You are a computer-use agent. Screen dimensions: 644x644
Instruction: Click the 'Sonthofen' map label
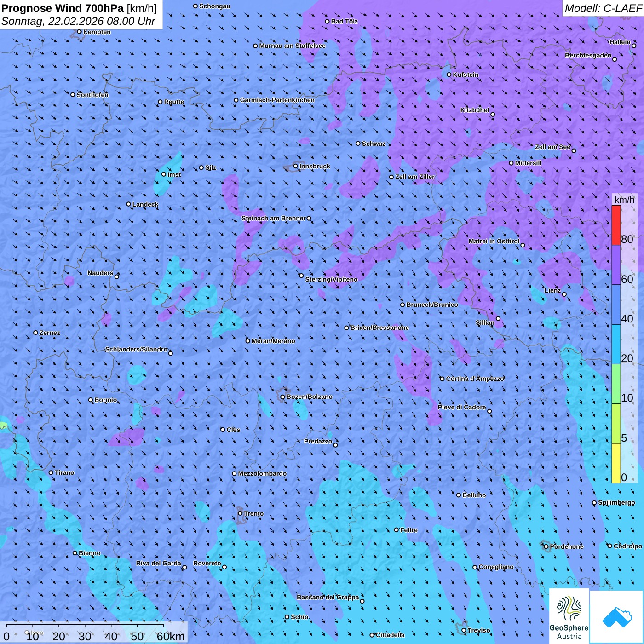click(x=92, y=95)
